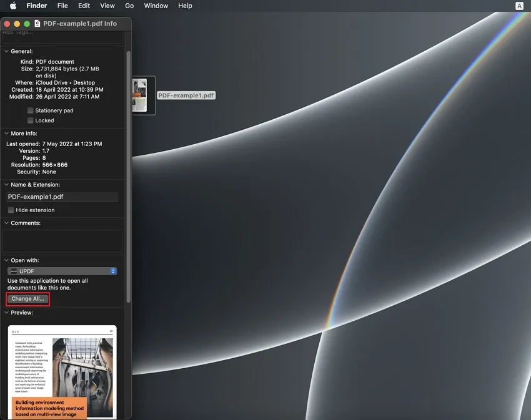The height and width of the screenshot is (420, 531).
Task: Enable the Stationery pad checkbox
Action: click(x=30, y=110)
